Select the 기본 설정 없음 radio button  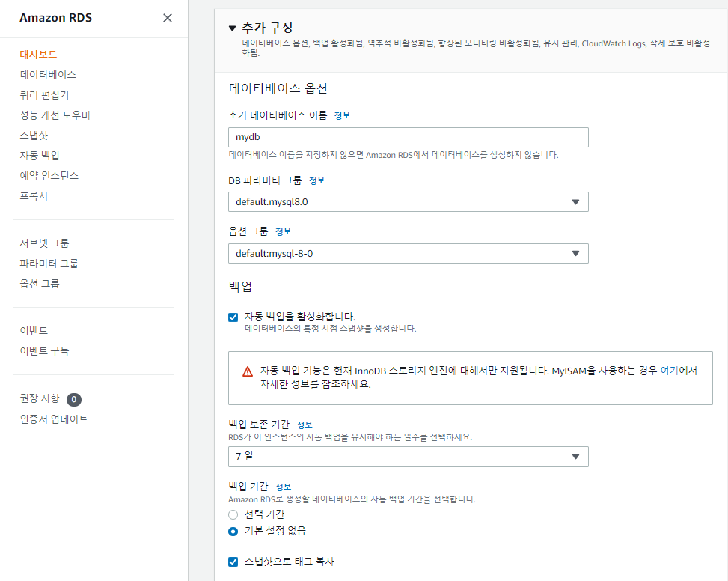pos(233,532)
